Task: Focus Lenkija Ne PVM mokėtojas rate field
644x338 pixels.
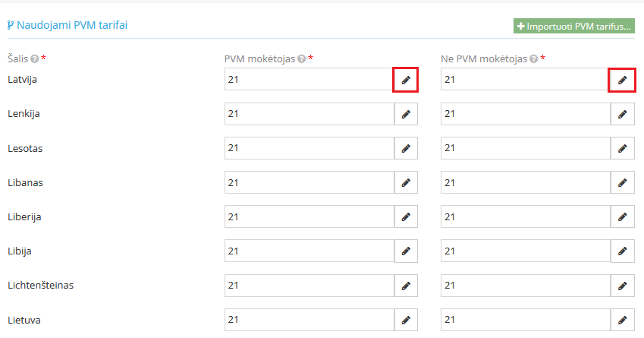Action: (x=525, y=114)
